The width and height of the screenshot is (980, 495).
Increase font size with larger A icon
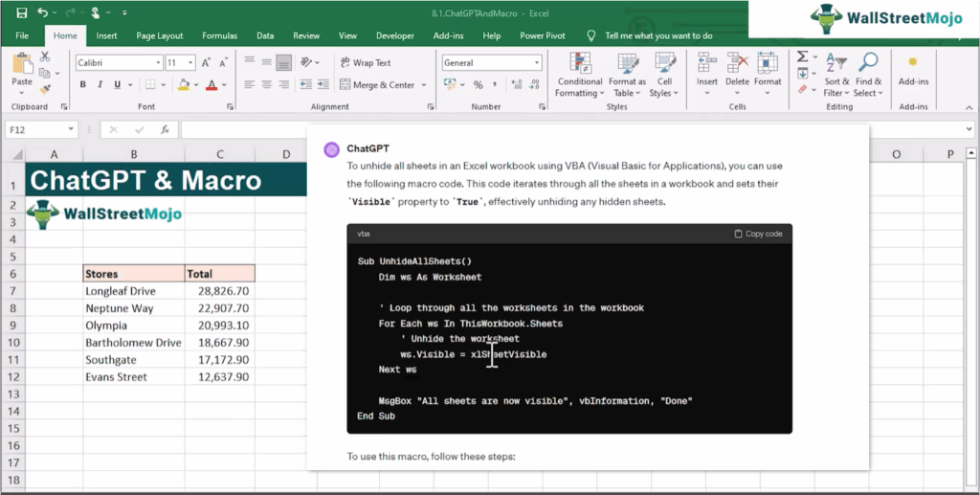pos(206,62)
